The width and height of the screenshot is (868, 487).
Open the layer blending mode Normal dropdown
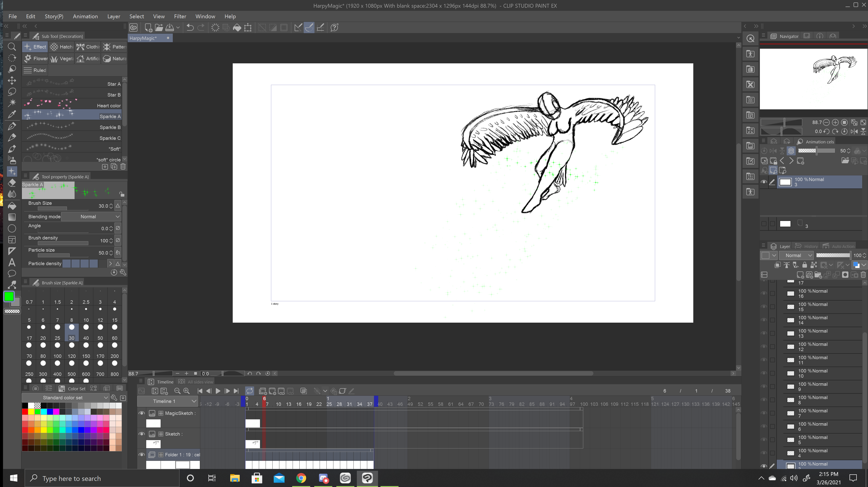pyautogui.click(x=796, y=255)
